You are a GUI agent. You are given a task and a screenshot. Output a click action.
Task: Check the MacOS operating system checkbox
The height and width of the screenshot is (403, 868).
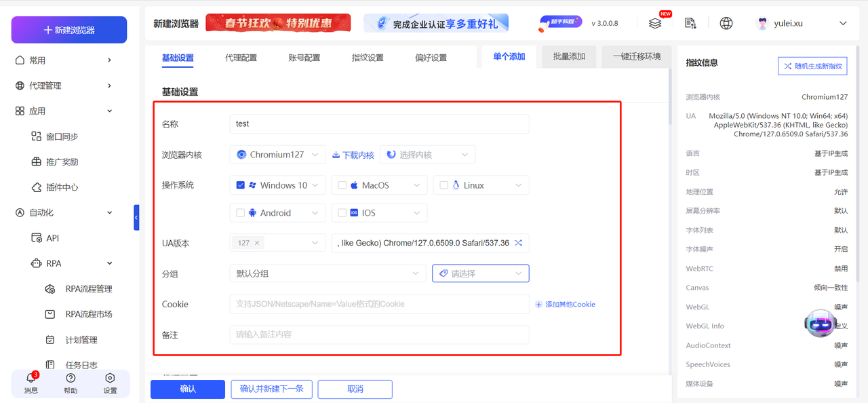point(342,185)
